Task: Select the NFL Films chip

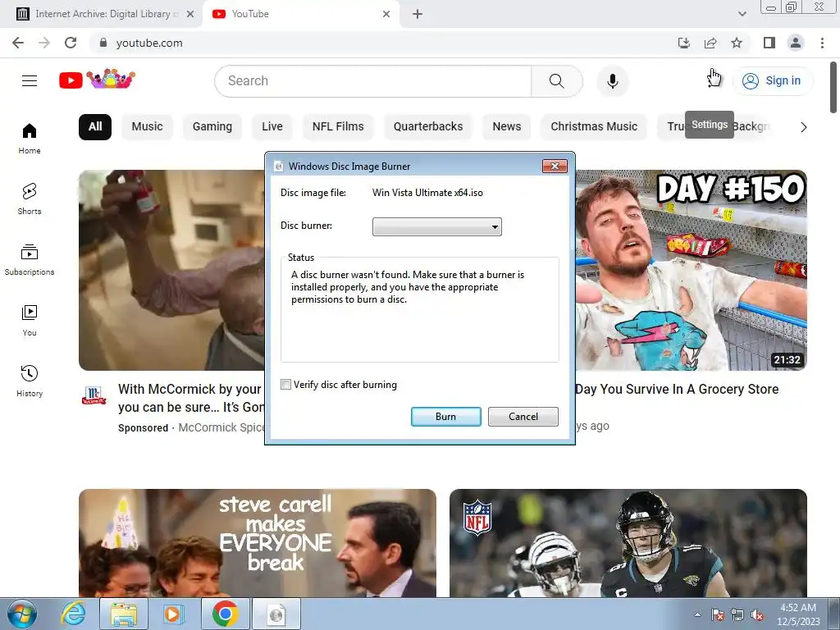Action: tap(338, 127)
